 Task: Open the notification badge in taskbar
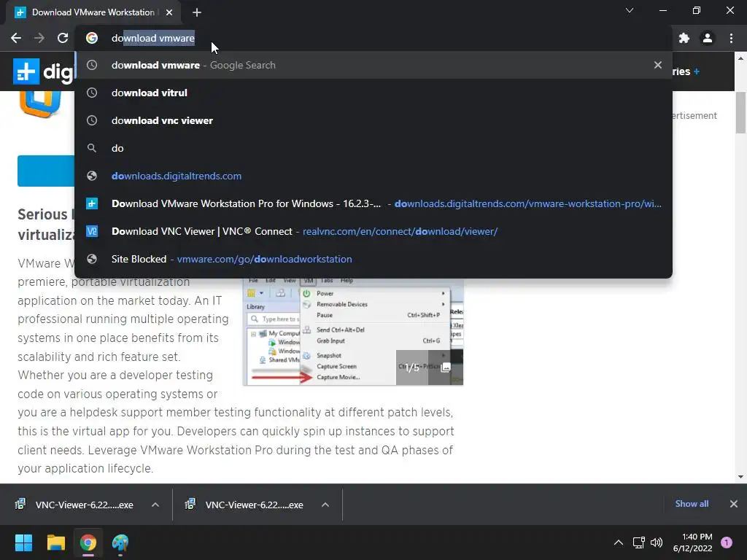pos(727,542)
